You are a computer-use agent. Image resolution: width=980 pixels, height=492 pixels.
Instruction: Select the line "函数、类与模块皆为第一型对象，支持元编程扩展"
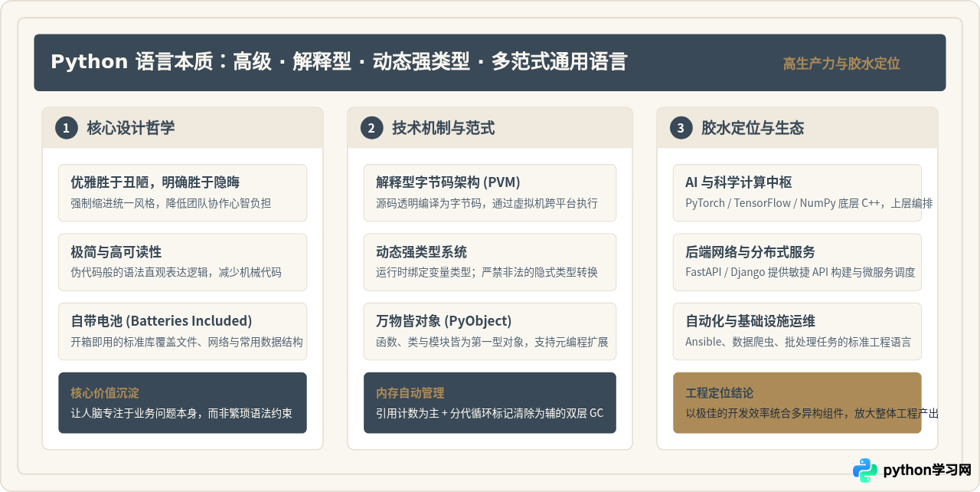(492, 342)
